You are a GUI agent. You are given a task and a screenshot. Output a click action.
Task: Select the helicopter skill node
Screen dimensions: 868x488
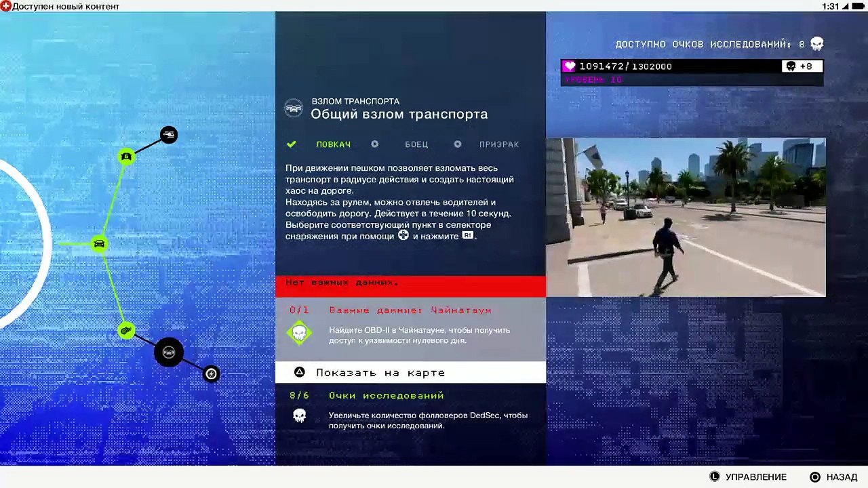169,135
